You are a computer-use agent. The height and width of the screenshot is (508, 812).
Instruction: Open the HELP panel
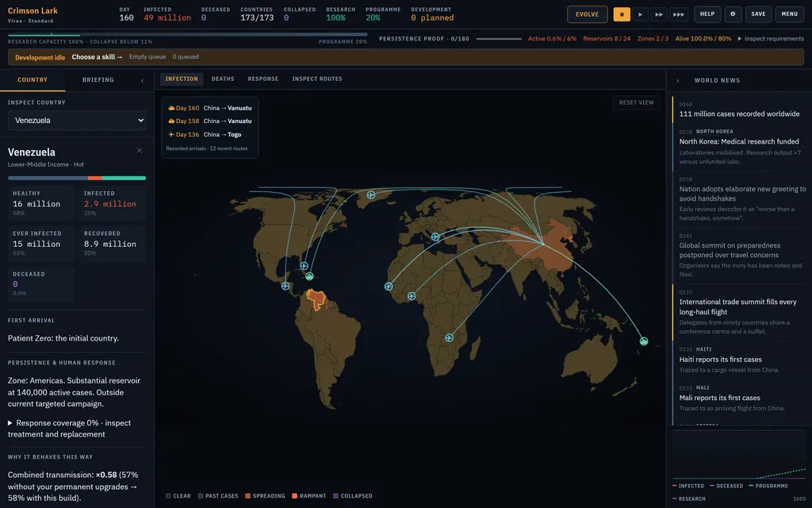click(707, 14)
